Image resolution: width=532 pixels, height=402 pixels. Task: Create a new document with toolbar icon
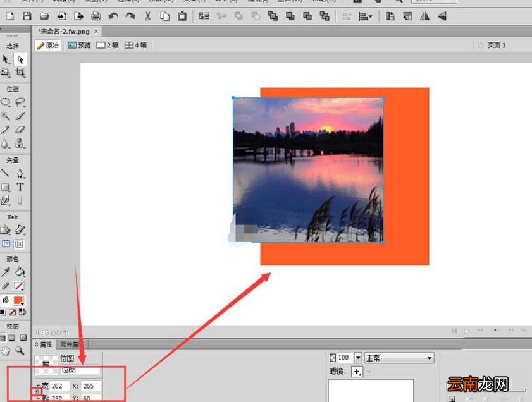pyautogui.click(x=10, y=16)
